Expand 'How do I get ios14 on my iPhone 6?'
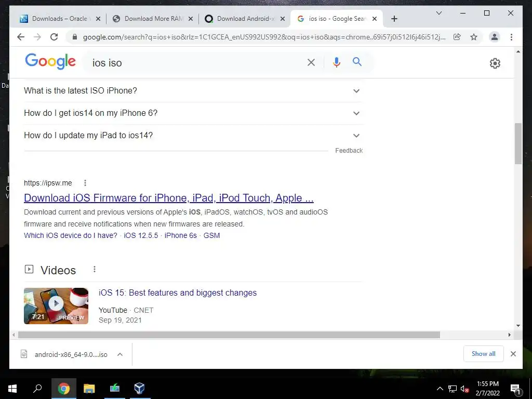 point(193,113)
